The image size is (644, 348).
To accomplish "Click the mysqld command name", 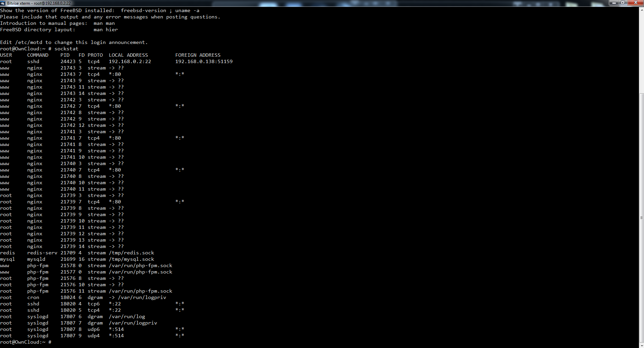I will [x=36, y=259].
